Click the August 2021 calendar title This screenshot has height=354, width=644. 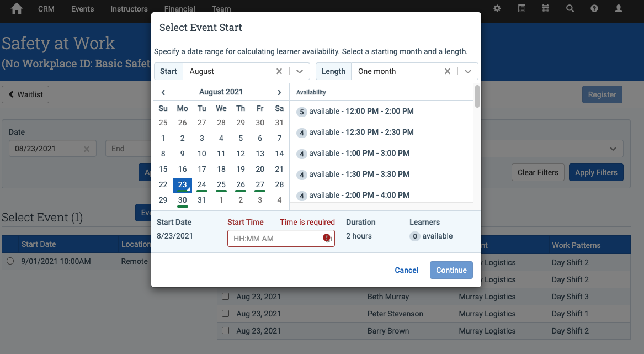(x=221, y=92)
